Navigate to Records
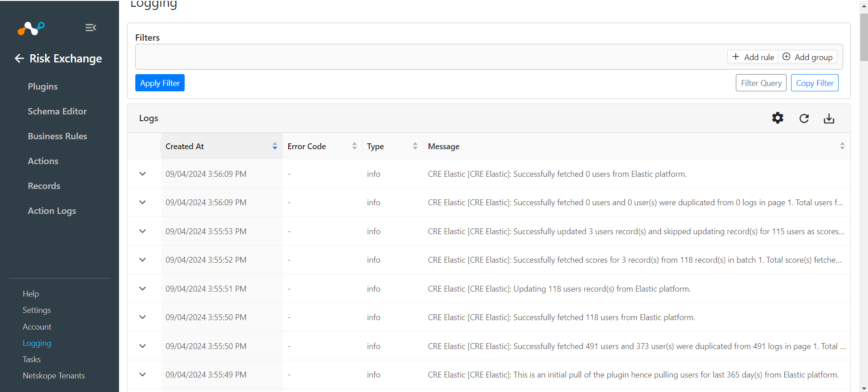The width and height of the screenshot is (868, 392). 44,186
